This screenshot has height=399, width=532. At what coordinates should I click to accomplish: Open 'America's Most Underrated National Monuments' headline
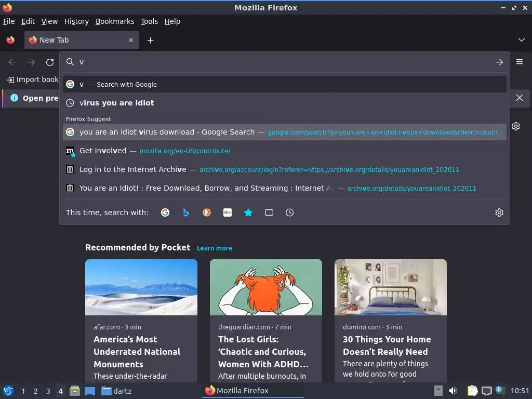pos(137,352)
